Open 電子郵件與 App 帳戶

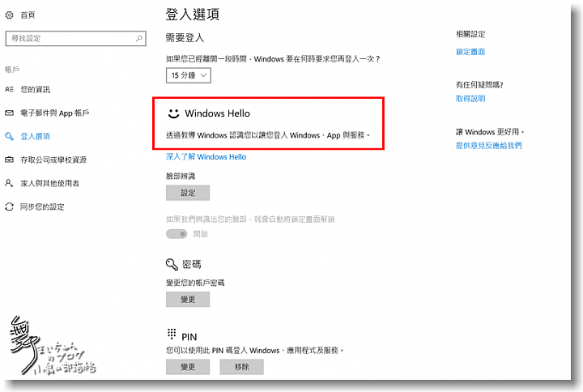tap(55, 113)
